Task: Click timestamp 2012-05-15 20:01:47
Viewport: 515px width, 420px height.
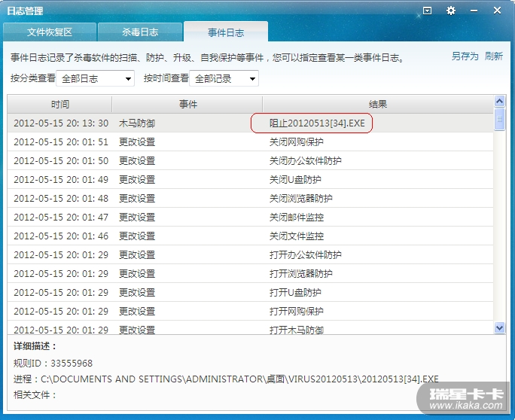Action: pos(61,217)
